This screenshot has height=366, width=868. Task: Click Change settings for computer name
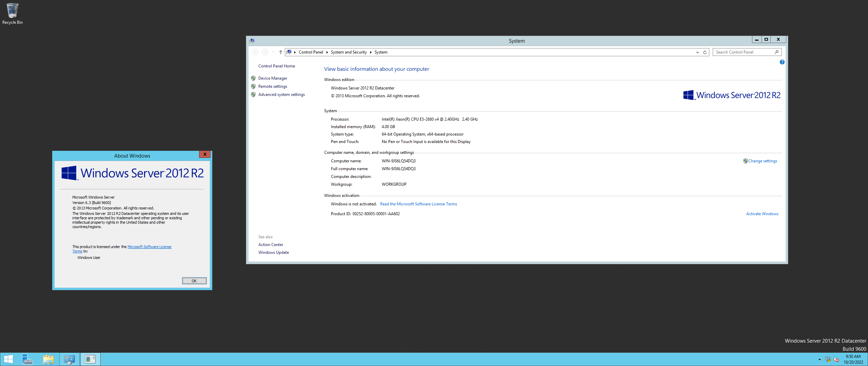coord(762,161)
